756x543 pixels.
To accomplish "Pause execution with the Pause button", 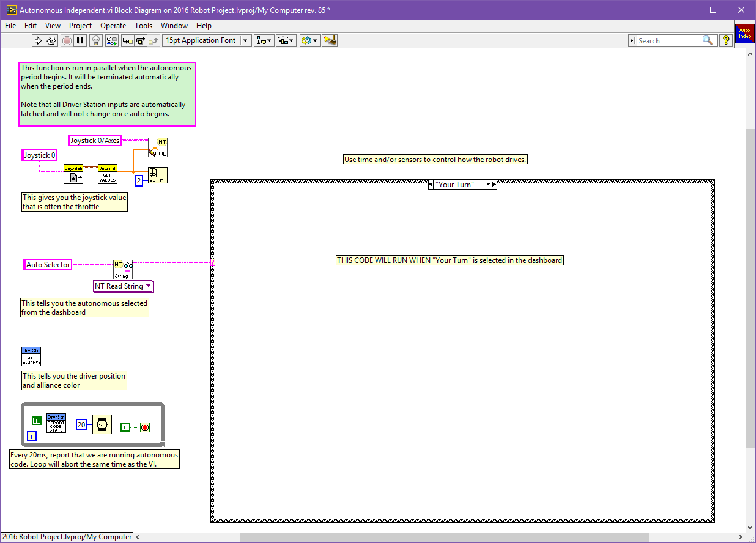I will pos(80,40).
